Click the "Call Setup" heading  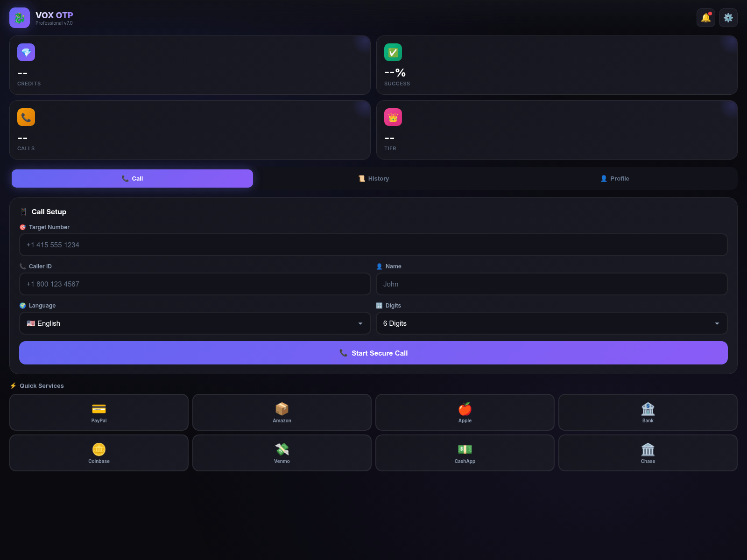tap(49, 211)
